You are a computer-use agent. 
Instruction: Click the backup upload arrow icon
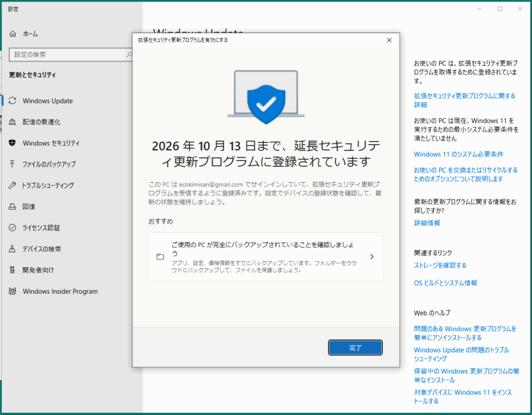coord(12,164)
